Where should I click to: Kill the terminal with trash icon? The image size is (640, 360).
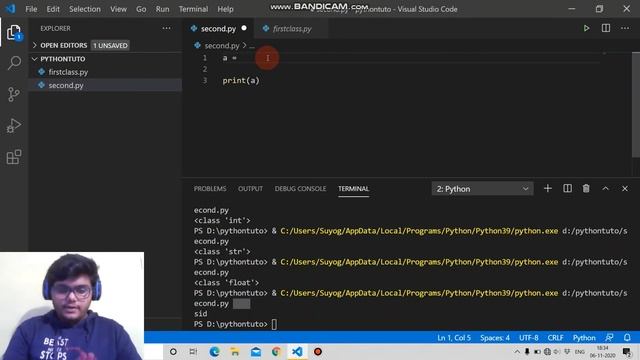point(586,189)
